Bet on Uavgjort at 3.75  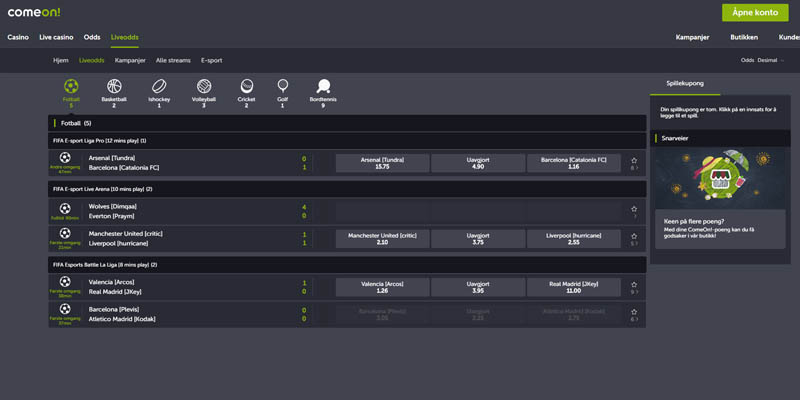point(478,239)
